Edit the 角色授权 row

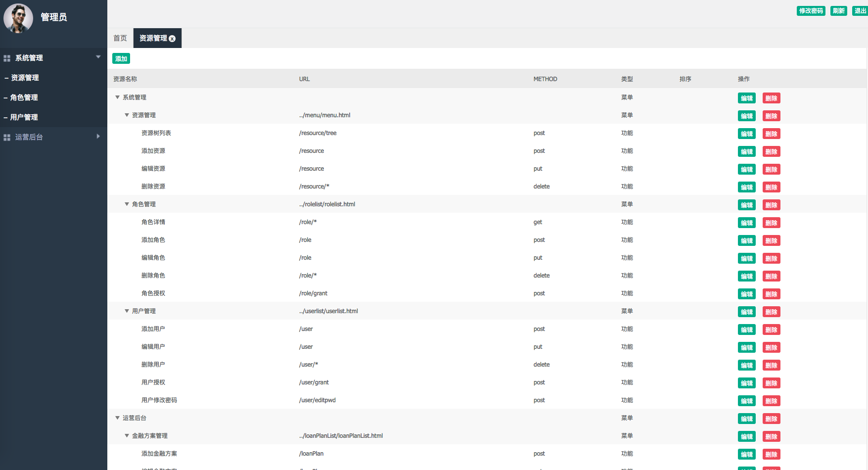tap(747, 294)
